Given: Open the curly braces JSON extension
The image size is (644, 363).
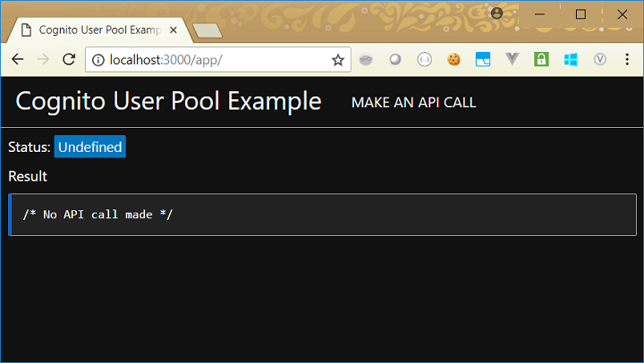Looking at the screenshot, I should click(x=424, y=60).
